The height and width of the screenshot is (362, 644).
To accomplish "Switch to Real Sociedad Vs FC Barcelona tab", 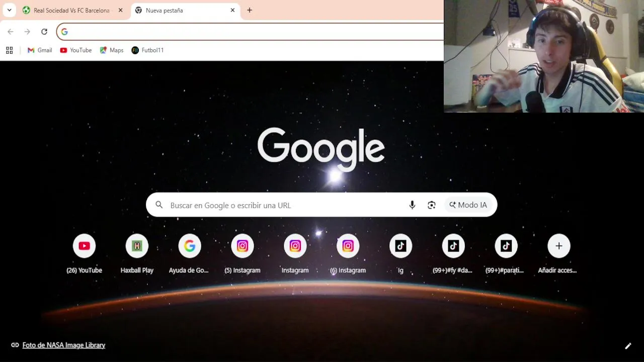I will pos(70,10).
